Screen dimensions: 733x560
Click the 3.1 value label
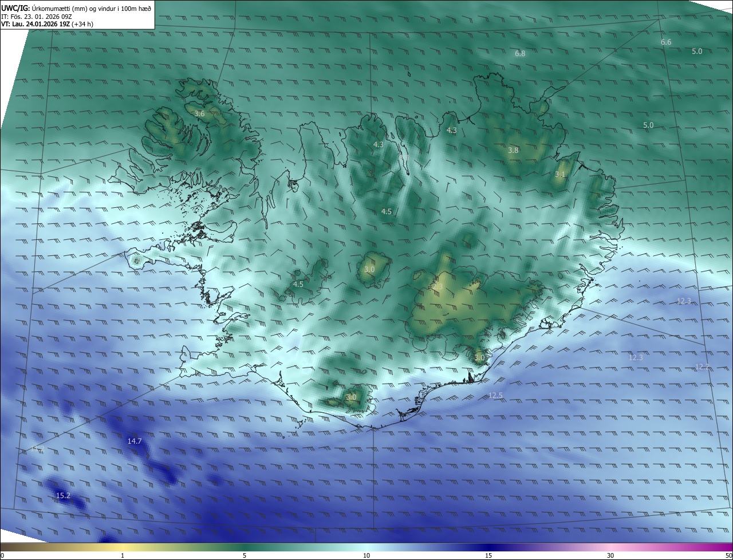tap(560, 174)
